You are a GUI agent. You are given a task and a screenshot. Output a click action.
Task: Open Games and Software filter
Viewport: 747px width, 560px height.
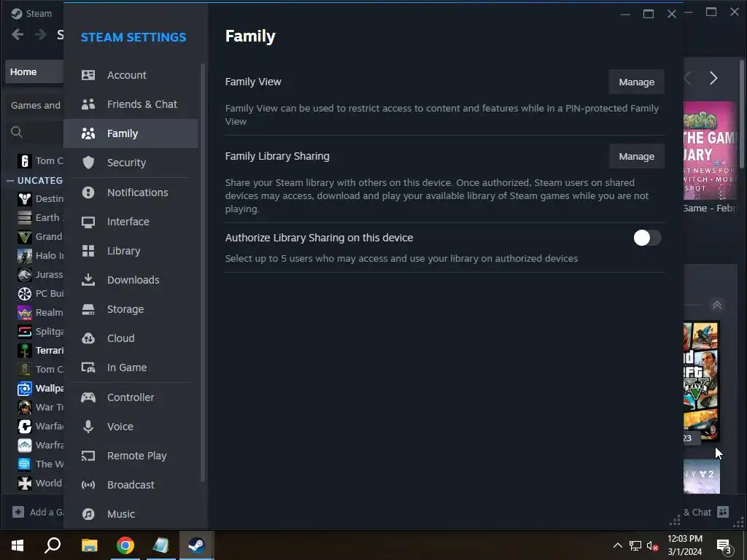[36, 105]
